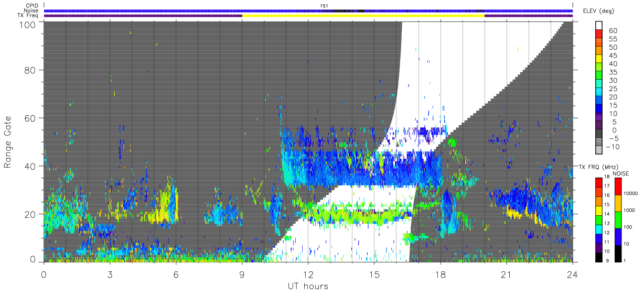The image size is (644, 297).
Task: Click ELEV colorbar value 40
Action: click(x=612, y=64)
